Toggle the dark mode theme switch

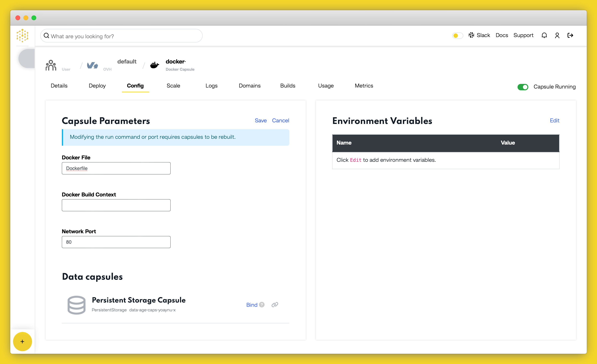click(x=457, y=36)
